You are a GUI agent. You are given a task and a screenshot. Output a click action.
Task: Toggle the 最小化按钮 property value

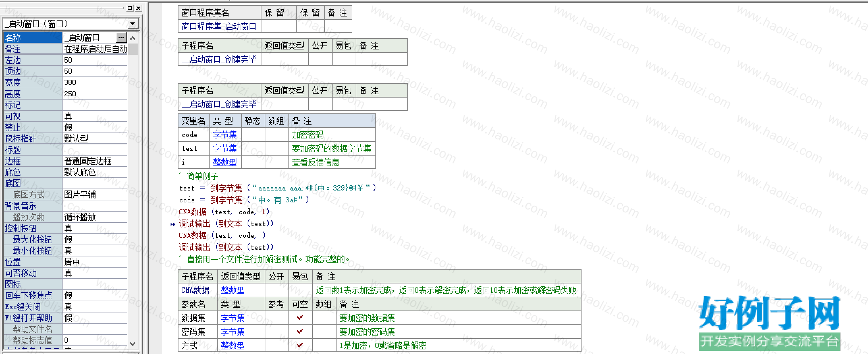pyautogui.click(x=95, y=251)
